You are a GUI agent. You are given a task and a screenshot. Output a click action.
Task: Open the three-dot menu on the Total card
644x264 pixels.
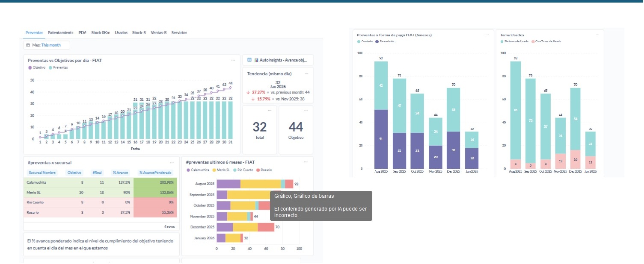[x=269, y=111]
